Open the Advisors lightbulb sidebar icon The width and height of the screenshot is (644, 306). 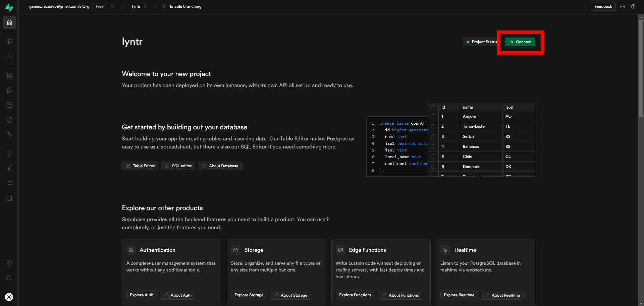[9, 154]
